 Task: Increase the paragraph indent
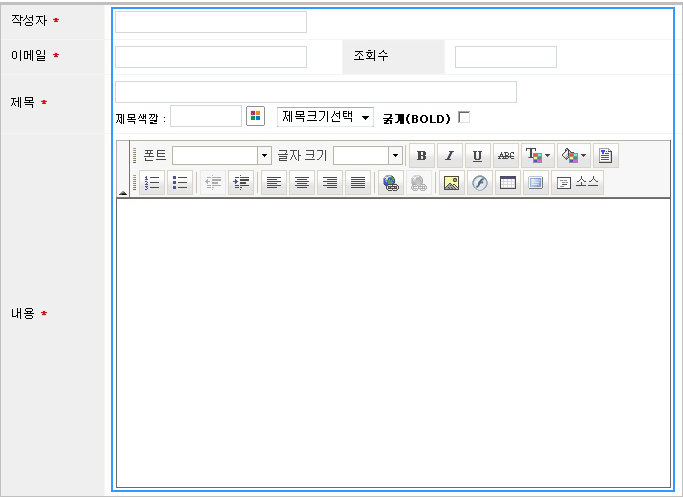click(241, 183)
